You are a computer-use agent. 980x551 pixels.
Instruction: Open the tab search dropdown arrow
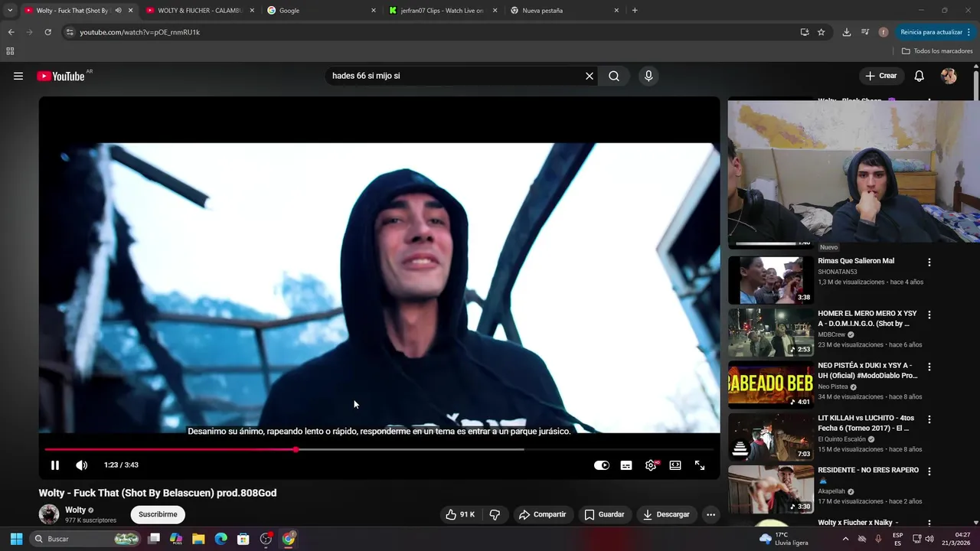pyautogui.click(x=10, y=11)
